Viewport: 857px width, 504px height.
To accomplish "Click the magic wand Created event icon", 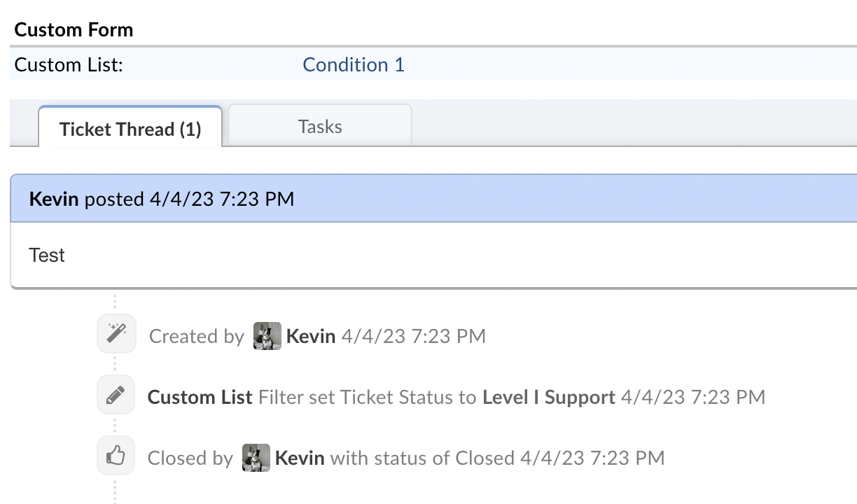I will point(116,334).
